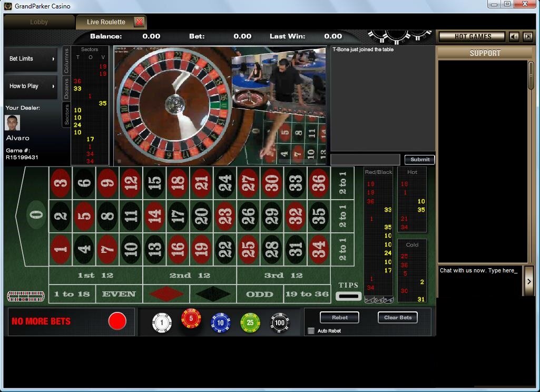Click the support chat text area
Screen dimensions: 540x392
point(480,281)
